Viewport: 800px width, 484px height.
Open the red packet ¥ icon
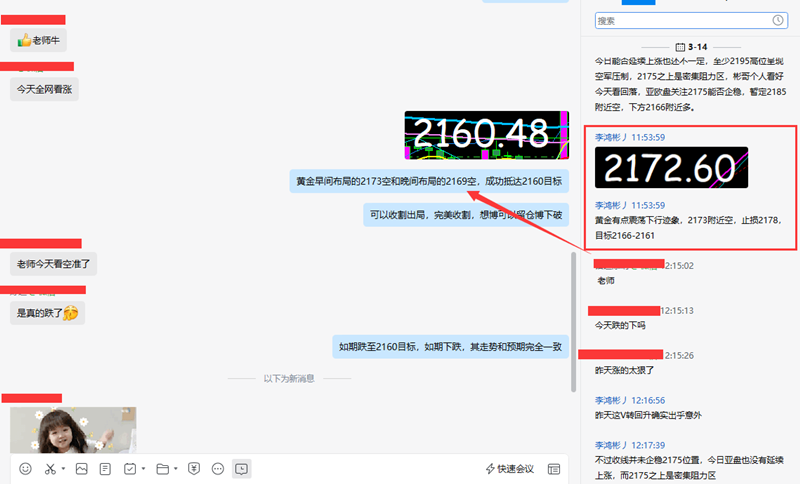point(194,468)
